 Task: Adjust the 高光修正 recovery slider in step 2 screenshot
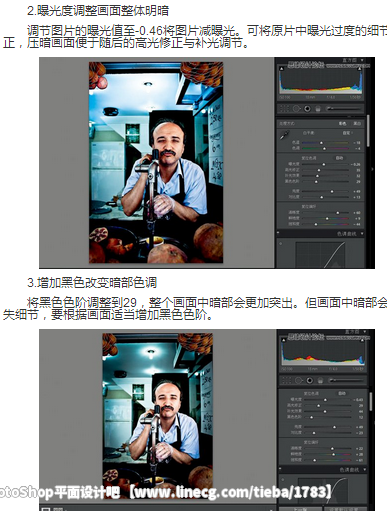pyautogui.click(x=326, y=170)
